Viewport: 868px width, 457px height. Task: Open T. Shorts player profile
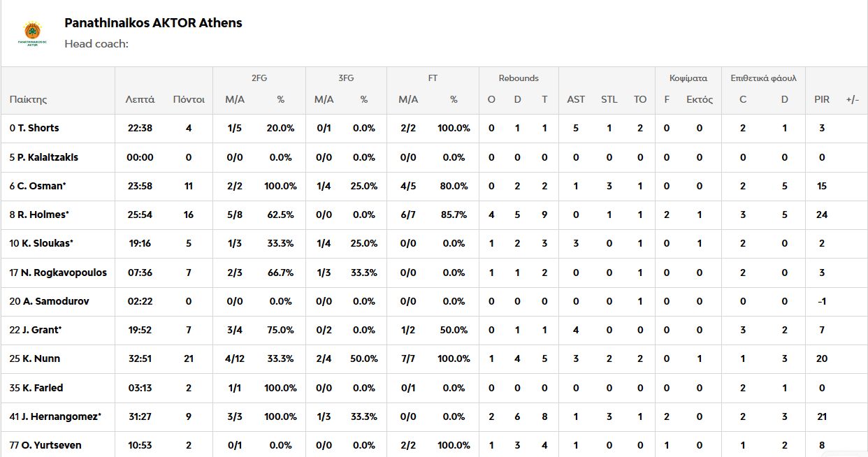(38, 128)
